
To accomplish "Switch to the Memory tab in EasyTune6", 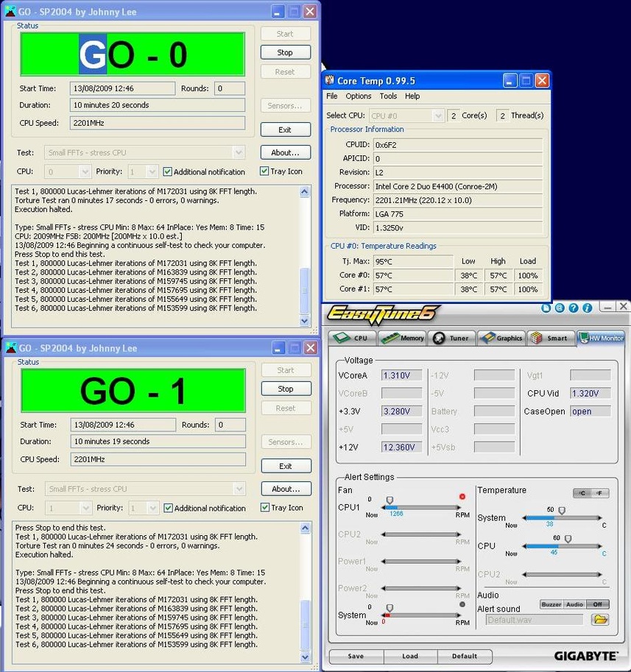I will coord(402,338).
